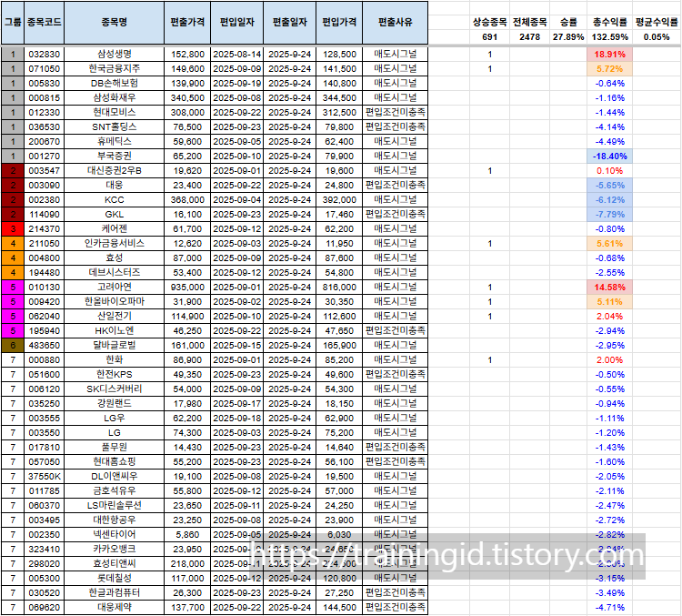682x616 pixels.
Task: Select the 한화 name cell
Action: (115, 359)
